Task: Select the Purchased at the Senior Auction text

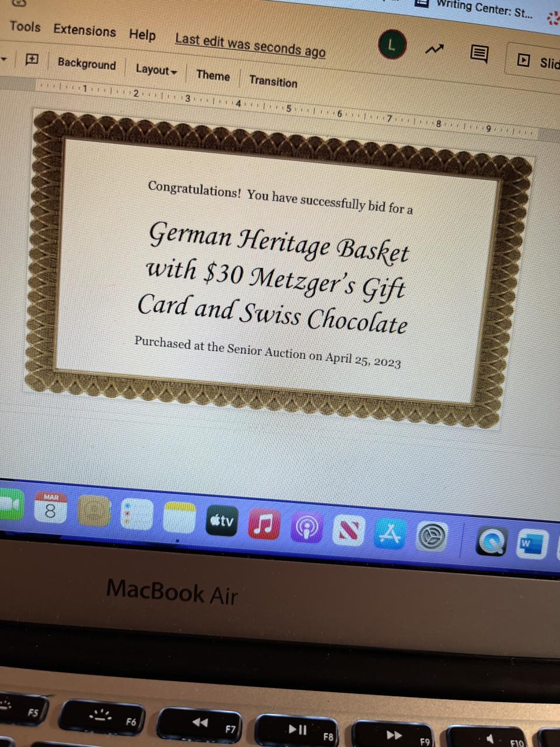Action: pyautogui.click(x=268, y=352)
